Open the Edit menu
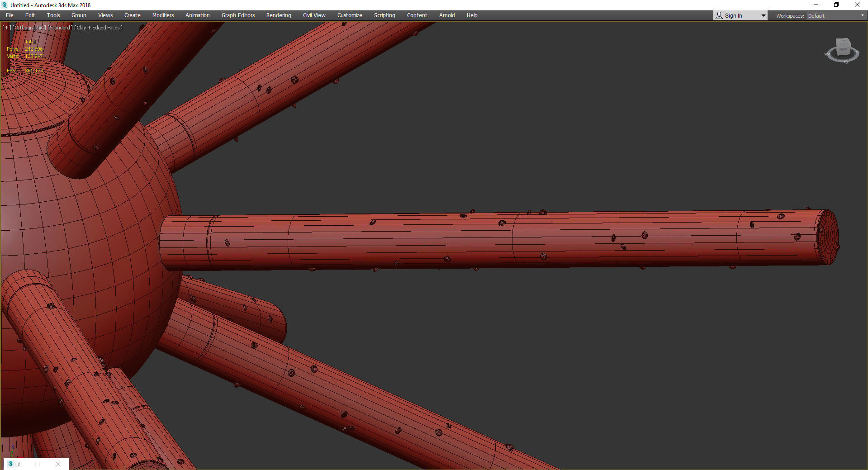868x470 pixels. pyautogui.click(x=30, y=15)
